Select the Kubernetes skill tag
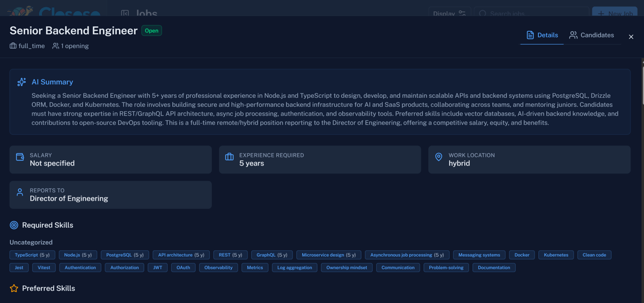Image resolution: width=644 pixels, height=303 pixels. 556,255
